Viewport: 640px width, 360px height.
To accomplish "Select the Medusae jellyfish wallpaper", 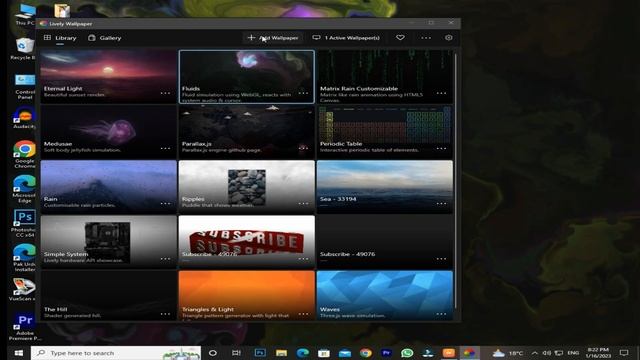I will pyautogui.click(x=109, y=132).
